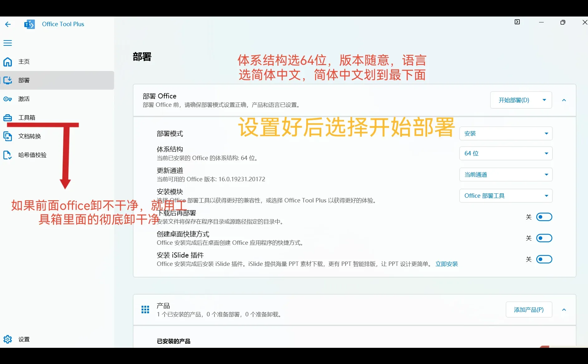
Task: Open the 设置 settings gear icon
Action: 7,339
